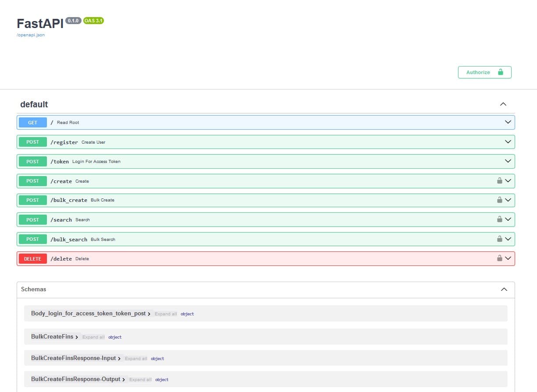Click the /search path text

click(61, 220)
